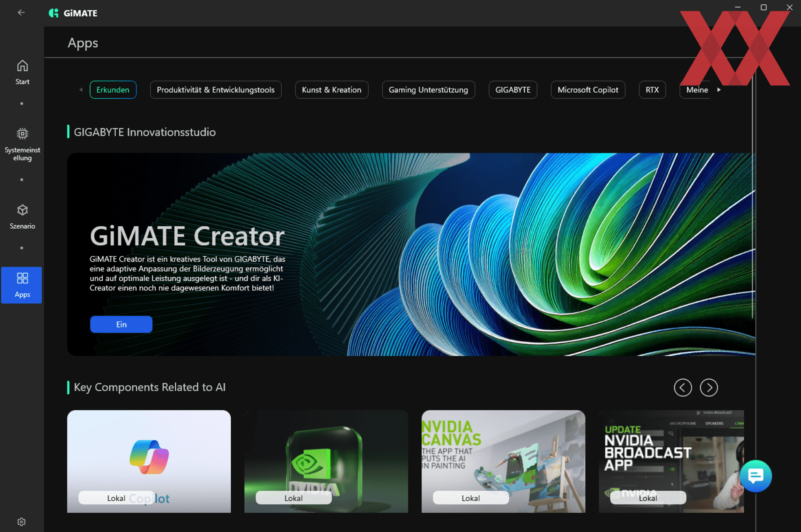Open the NVIDIA Canvas card
This screenshot has height=532, width=801.
pos(503,461)
